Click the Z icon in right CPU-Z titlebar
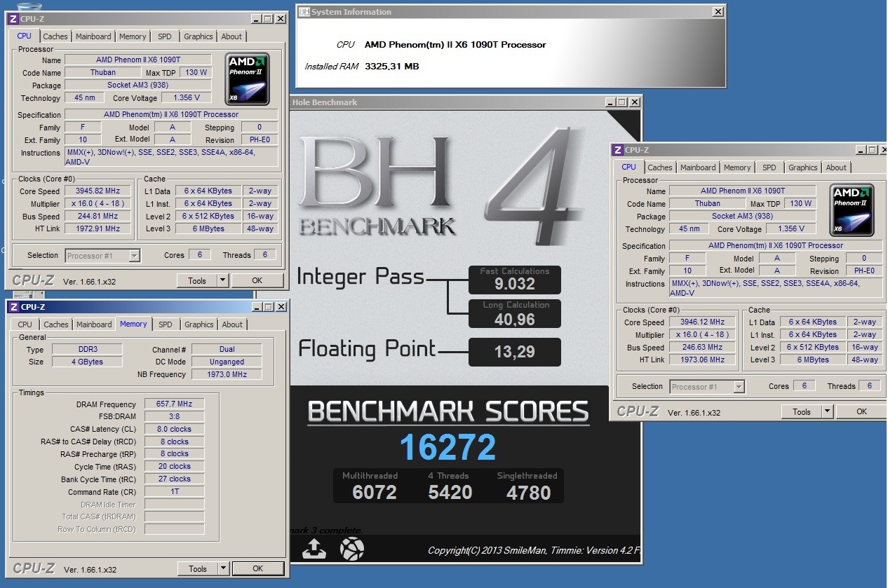The width and height of the screenshot is (888, 588). (617, 149)
